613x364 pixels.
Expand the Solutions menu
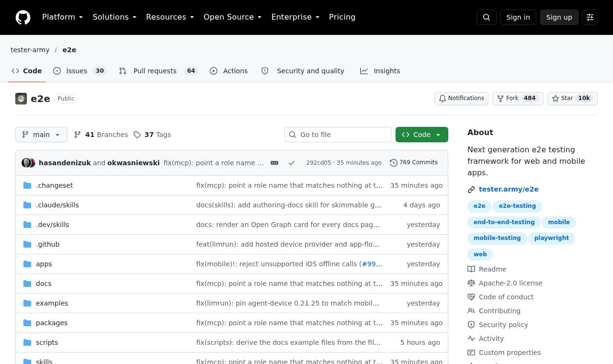(114, 17)
